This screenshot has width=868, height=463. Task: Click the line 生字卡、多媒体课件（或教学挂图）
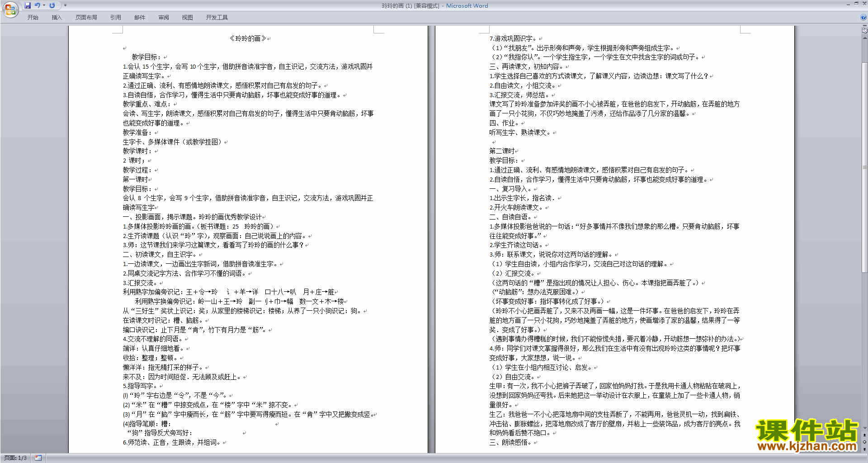coord(174,142)
